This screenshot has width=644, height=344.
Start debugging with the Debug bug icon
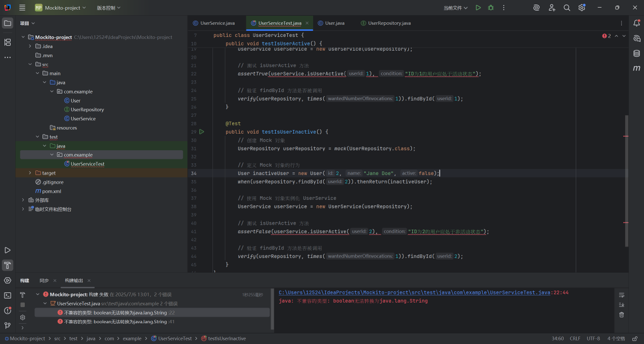point(490,8)
